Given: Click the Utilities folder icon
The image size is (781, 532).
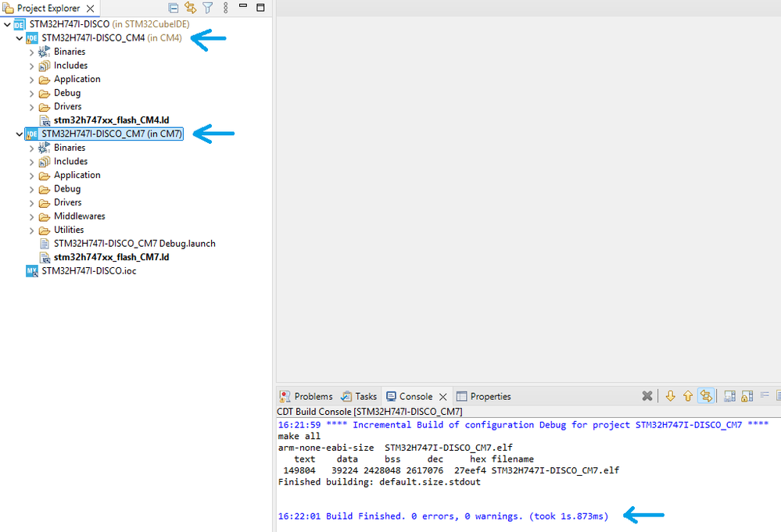Looking at the screenshot, I should point(45,230).
